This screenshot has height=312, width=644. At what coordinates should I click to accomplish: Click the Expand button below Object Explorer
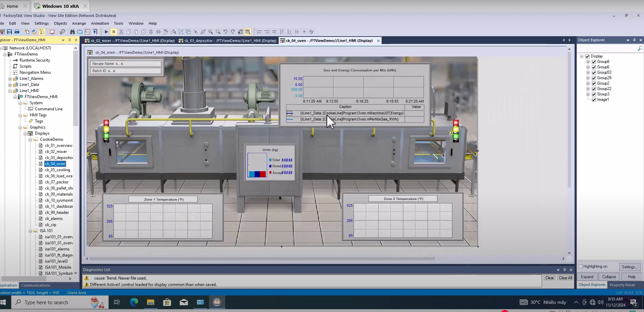click(587, 276)
